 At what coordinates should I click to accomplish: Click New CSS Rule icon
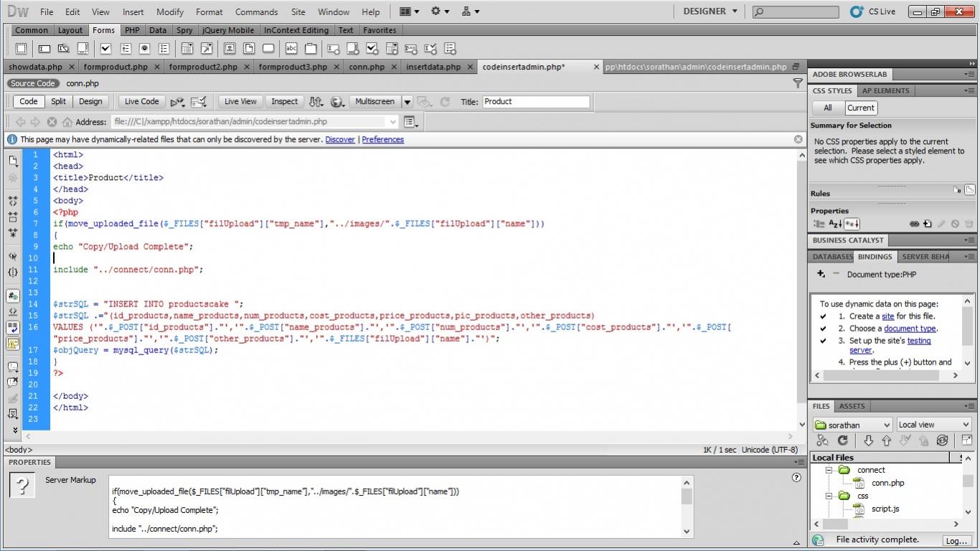pyautogui.click(x=927, y=224)
